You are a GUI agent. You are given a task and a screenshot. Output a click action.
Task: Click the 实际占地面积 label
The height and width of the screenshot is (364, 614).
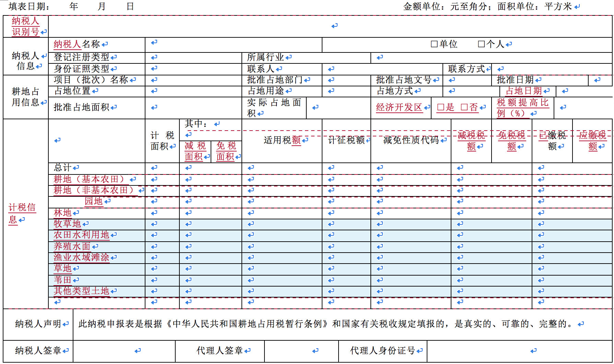coord(274,108)
